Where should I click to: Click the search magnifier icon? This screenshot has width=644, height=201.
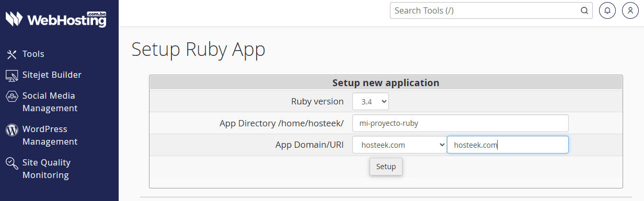coord(584,10)
